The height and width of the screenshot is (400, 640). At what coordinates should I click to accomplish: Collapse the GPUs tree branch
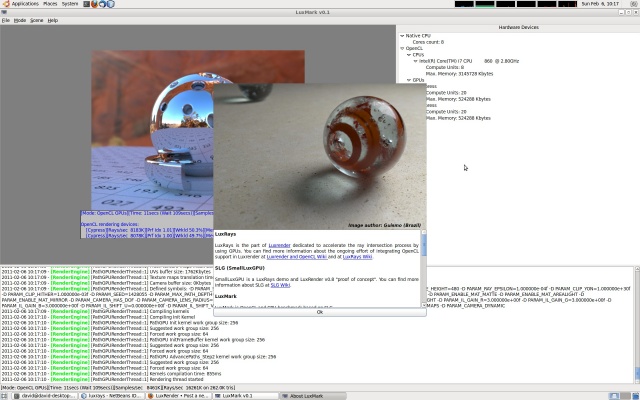pos(407,79)
